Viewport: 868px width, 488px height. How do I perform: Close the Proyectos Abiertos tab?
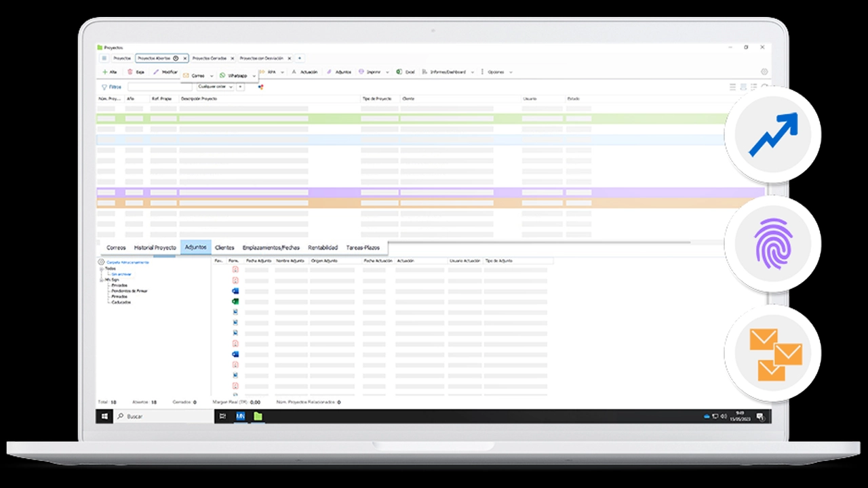184,58
